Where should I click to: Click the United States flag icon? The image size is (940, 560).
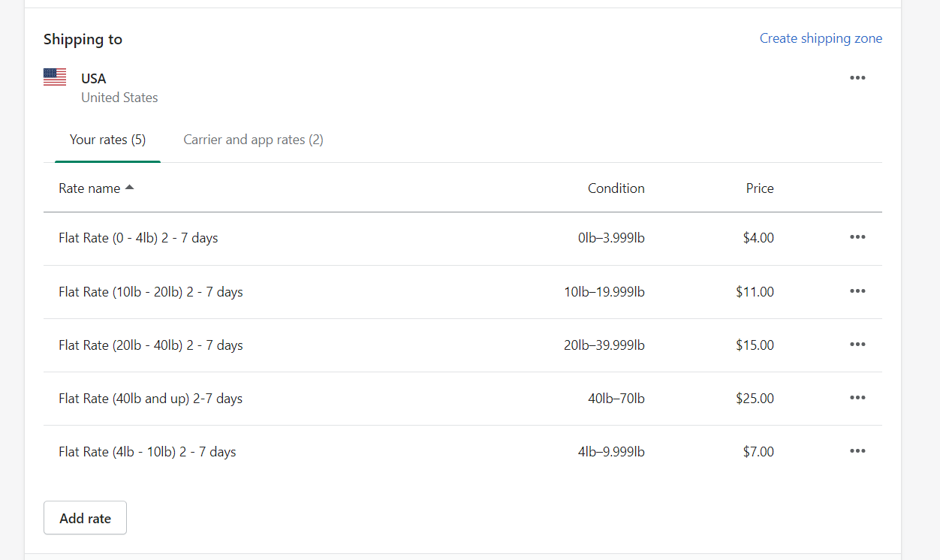pos(55,77)
